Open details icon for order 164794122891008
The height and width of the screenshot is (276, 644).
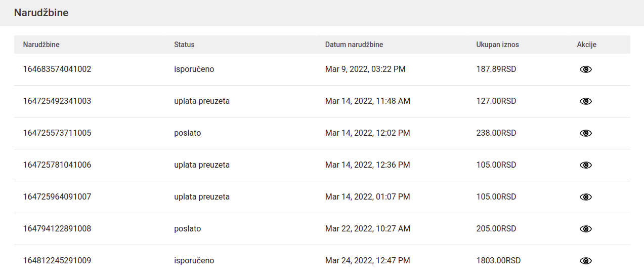tap(585, 229)
